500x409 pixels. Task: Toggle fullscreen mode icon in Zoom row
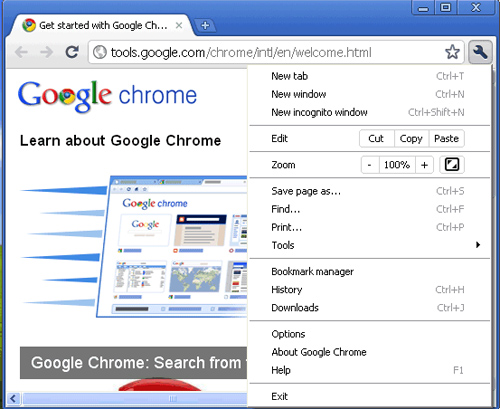452,165
